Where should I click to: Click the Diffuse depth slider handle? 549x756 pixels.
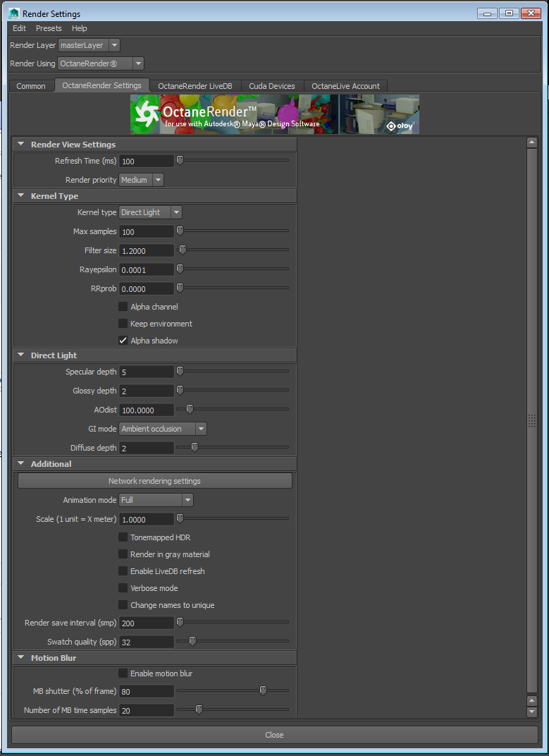pyautogui.click(x=195, y=447)
